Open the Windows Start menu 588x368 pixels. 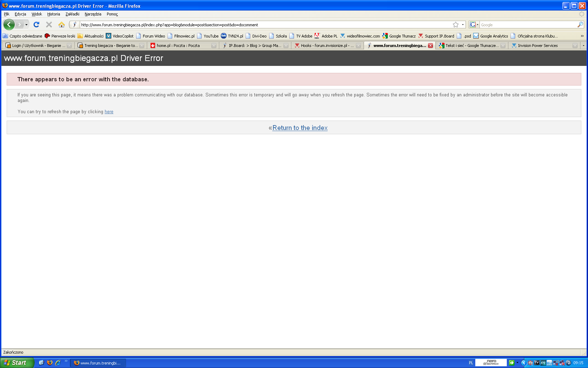[x=17, y=363]
